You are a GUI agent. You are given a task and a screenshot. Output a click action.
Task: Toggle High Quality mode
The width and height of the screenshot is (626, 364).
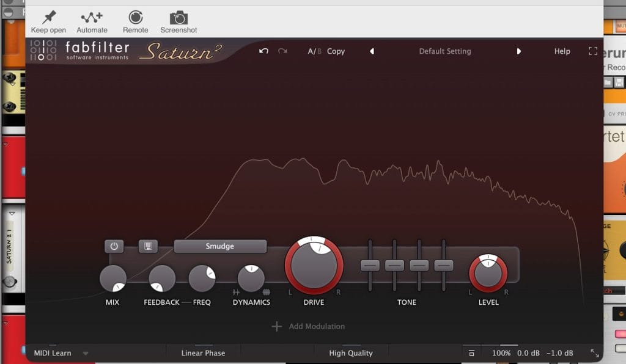tap(350, 353)
